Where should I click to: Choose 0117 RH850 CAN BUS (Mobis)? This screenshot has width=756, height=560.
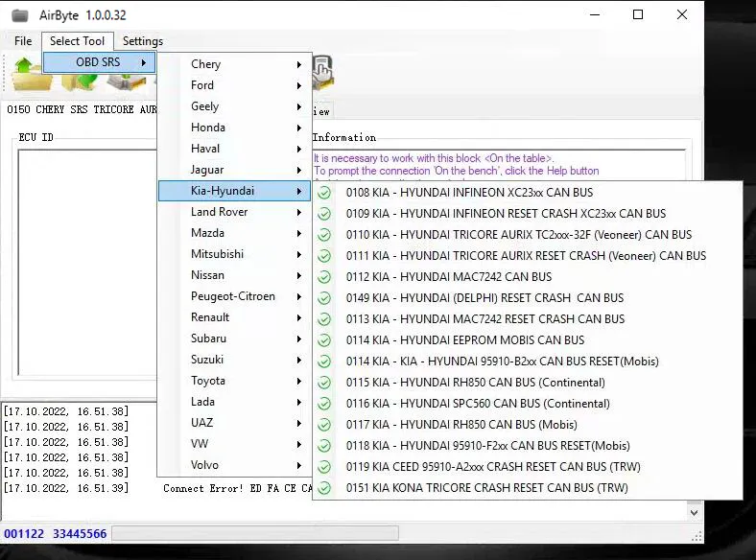pos(461,425)
